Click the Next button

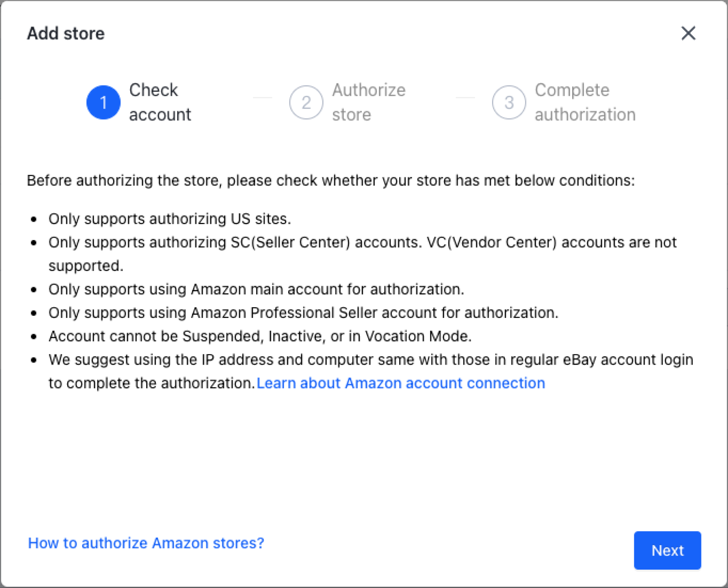coord(667,550)
